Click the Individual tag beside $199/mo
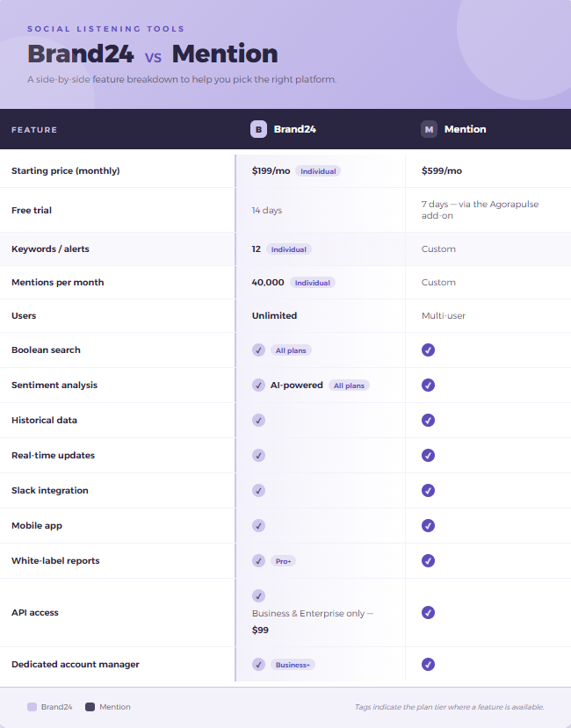 pos(318,171)
